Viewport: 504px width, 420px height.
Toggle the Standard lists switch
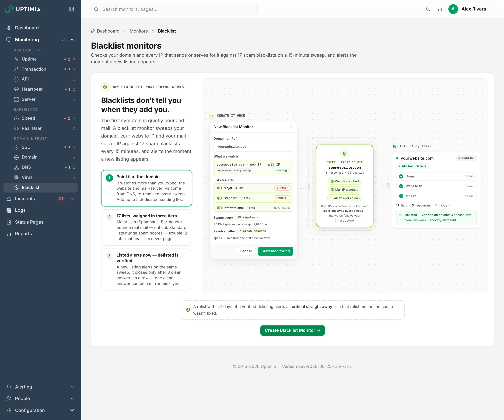(219, 198)
